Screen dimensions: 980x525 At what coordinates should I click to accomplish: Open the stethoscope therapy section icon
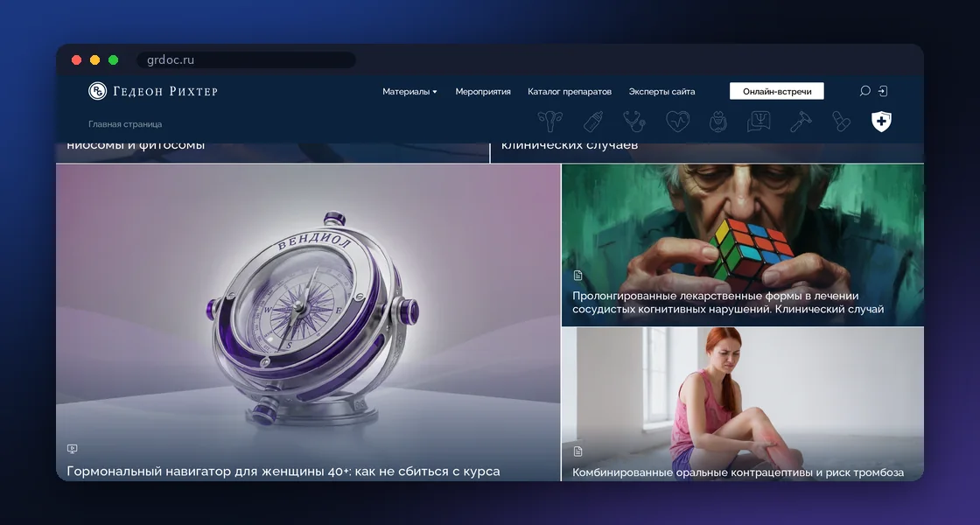point(634,122)
